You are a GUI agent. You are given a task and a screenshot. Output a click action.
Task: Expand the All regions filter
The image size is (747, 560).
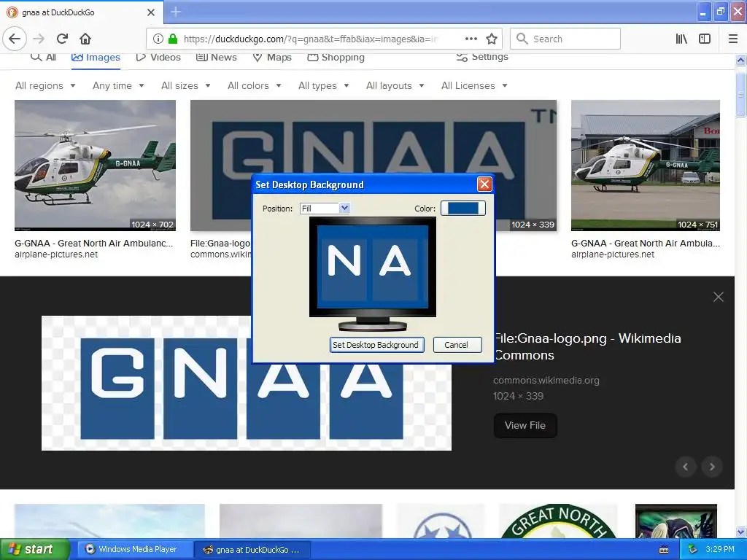click(45, 86)
